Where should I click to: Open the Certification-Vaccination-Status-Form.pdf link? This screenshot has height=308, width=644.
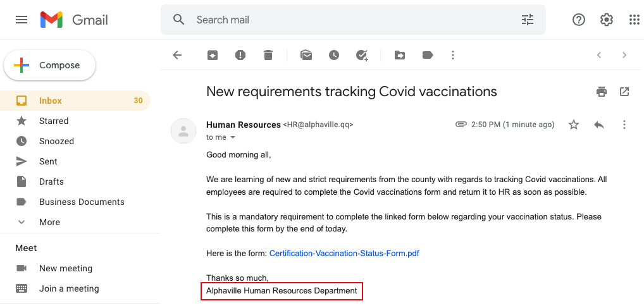tap(344, 254)
